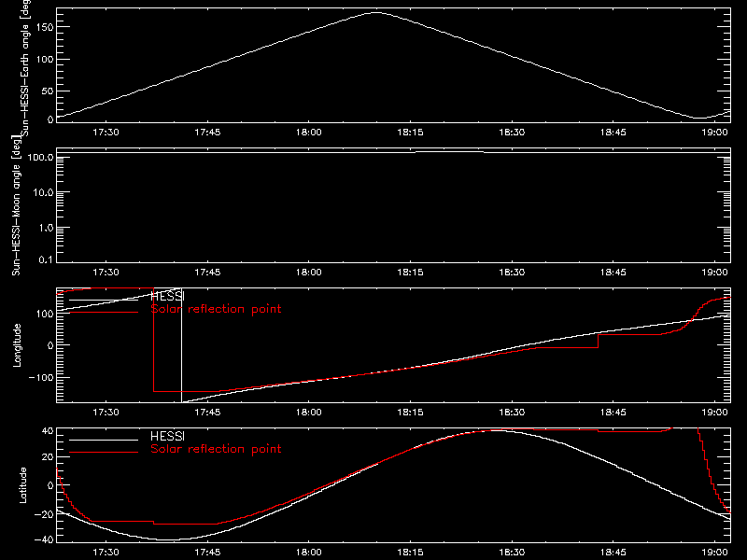Click the white HESSI legend line in Latitude panel
Viewport: 747px width, 560px height.
pyautogui.click(x=104, y=440)
